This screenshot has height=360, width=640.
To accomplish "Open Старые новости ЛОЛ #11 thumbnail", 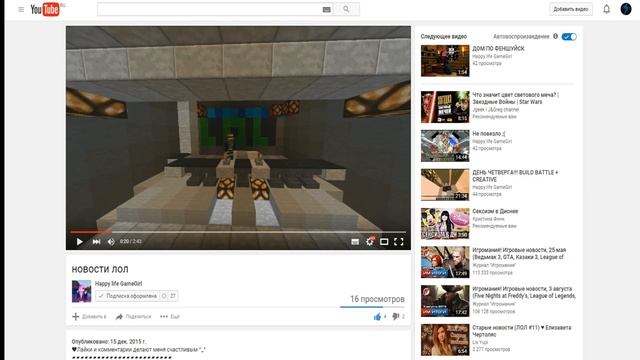I will 445,340.
